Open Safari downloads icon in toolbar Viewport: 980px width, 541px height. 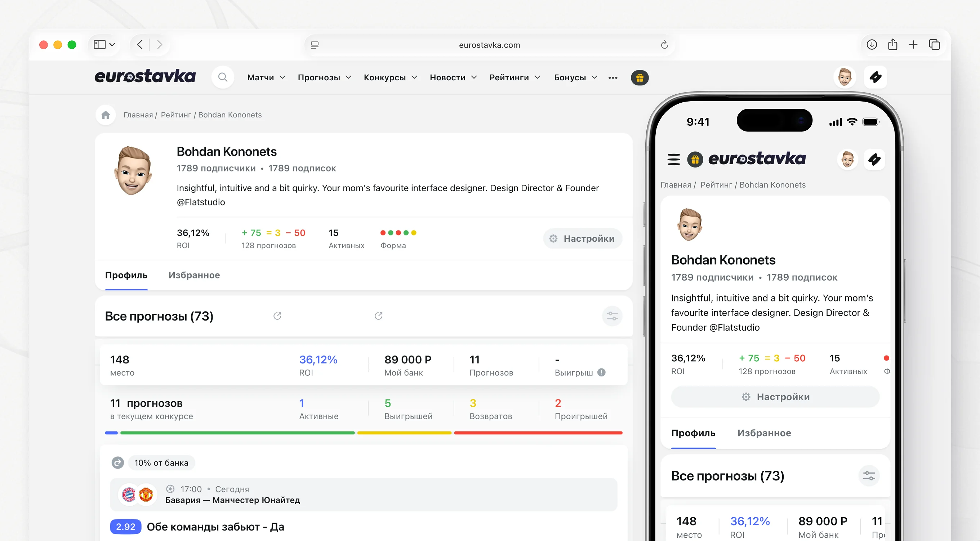point(872,45)
